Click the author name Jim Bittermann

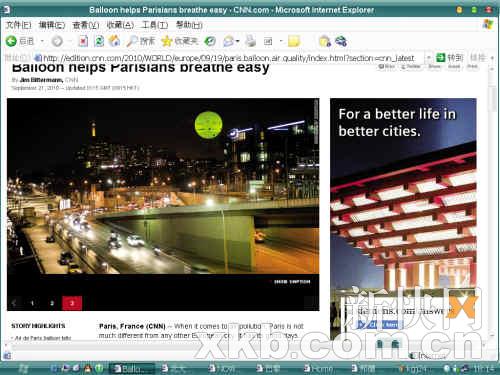point(41,80)
